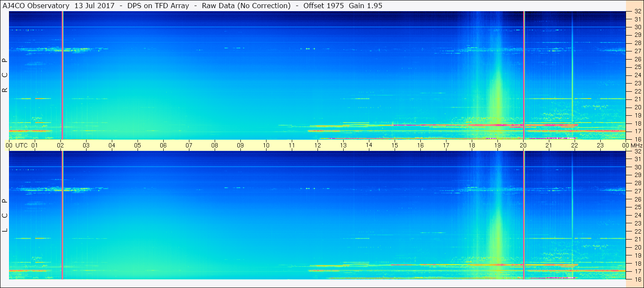Click the '00 MHz' label ending the time axis
The height and width of the screenshot is (288, 644).
pyautogui.click(x=632, y=145)
